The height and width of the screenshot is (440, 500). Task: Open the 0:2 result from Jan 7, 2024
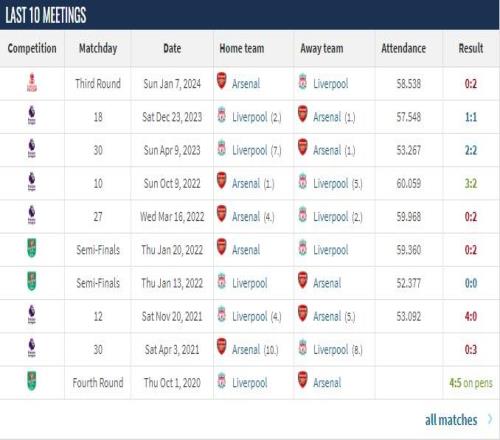coord(471,84)
